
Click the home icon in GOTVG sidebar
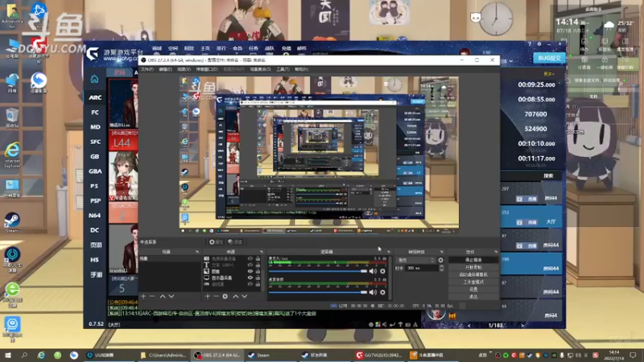pos(94,79)
